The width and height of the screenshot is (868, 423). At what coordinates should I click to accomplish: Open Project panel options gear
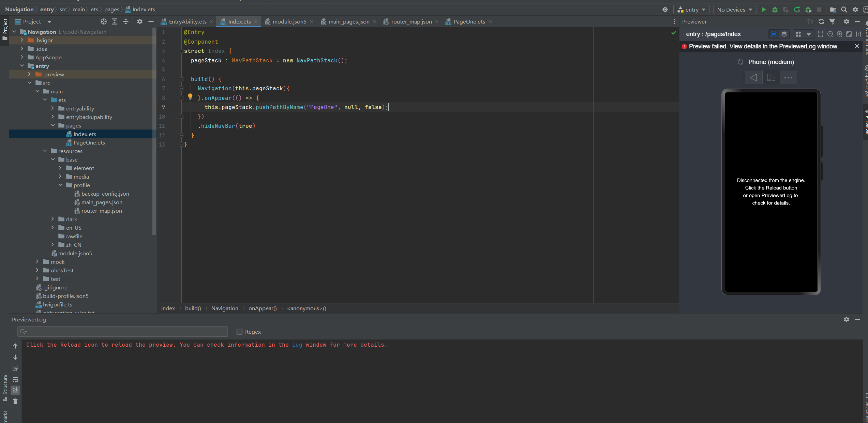click(x=140, y=21)
